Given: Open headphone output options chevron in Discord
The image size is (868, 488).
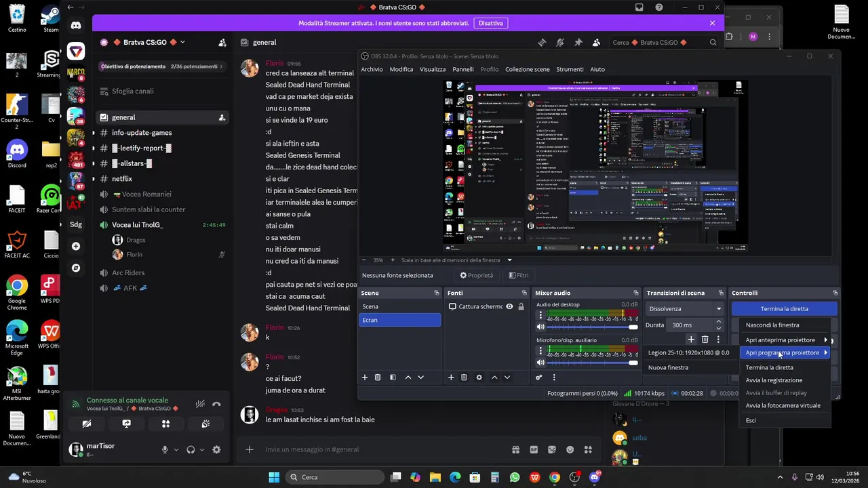Looking at the screenshot, I should point(202,449).
